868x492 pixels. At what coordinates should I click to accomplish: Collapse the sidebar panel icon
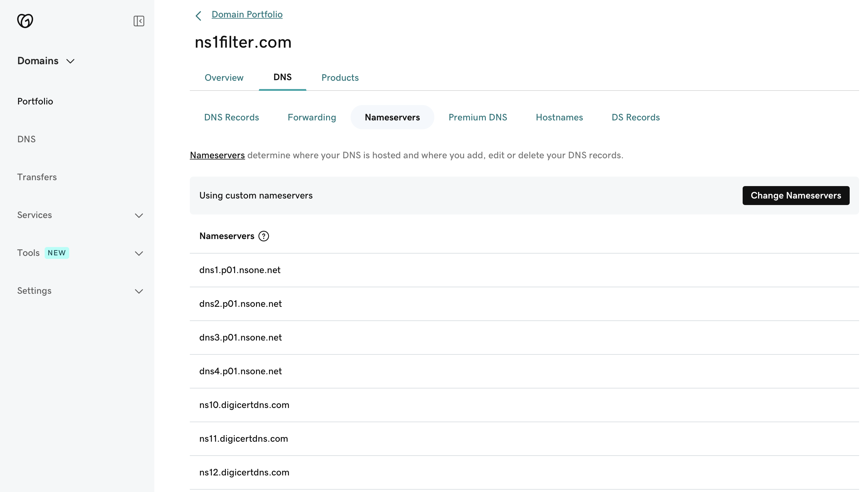click(x=139, y=21)
